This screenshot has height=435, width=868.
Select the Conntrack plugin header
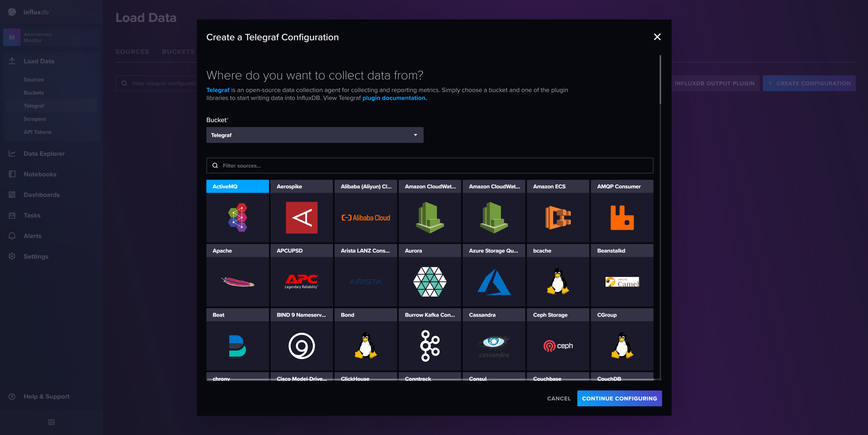(430, 377)
